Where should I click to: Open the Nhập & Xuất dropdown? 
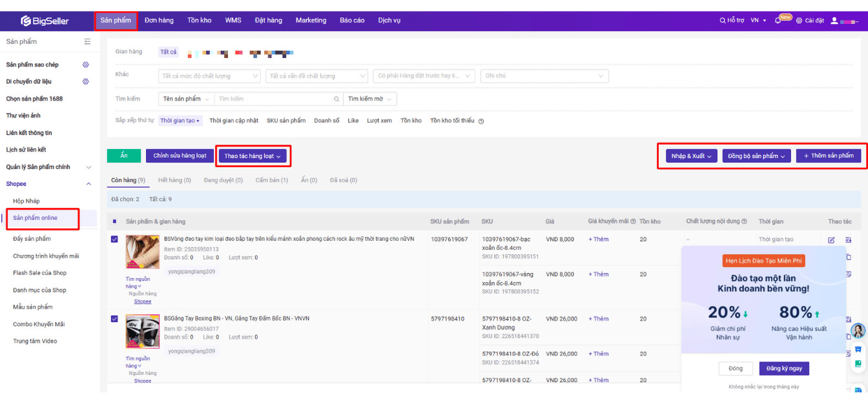tap(691, 156)
